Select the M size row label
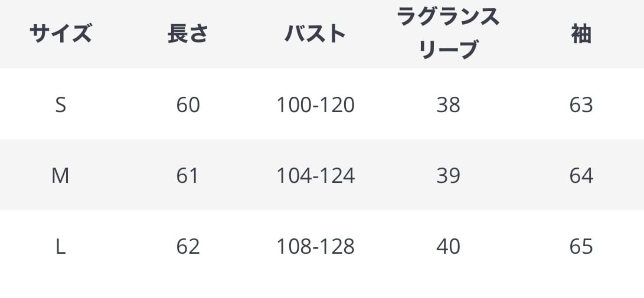Image resolution: width=644 pixels, height=298 pixels. click(x=60, y=175)
